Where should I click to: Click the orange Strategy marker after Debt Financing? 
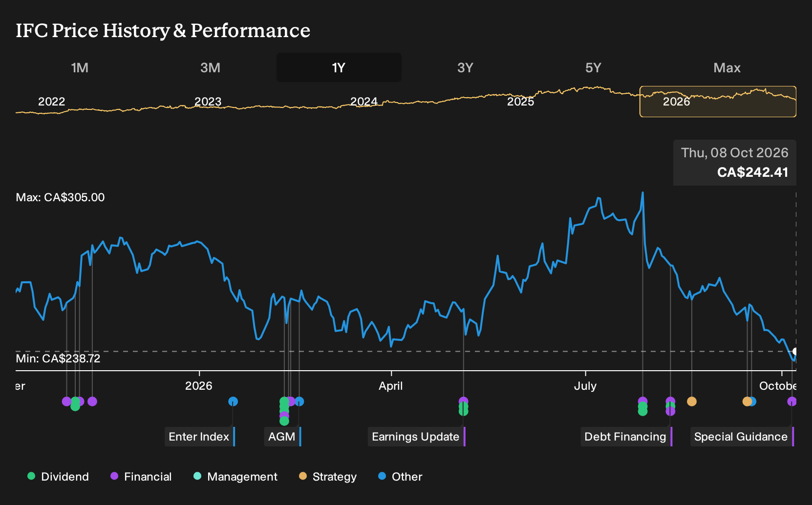point(692,401)
